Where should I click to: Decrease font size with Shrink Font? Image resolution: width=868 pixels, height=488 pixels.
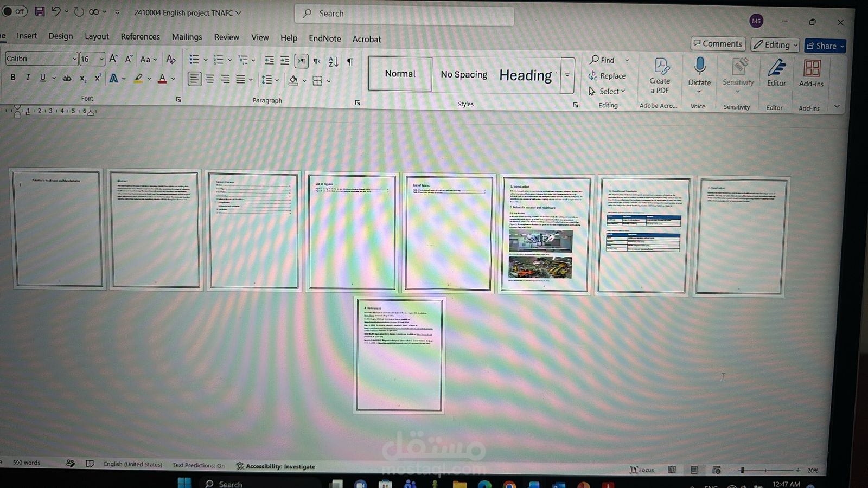coord(129,59)
